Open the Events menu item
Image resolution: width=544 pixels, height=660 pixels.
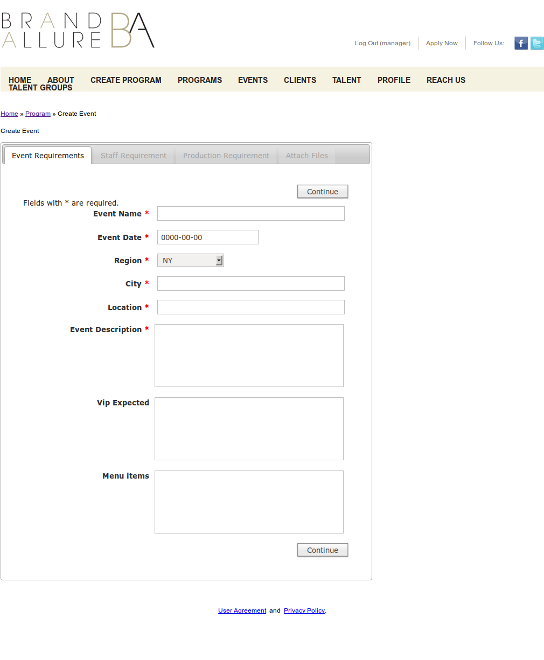pyautogui.click(x=253, y=80)
